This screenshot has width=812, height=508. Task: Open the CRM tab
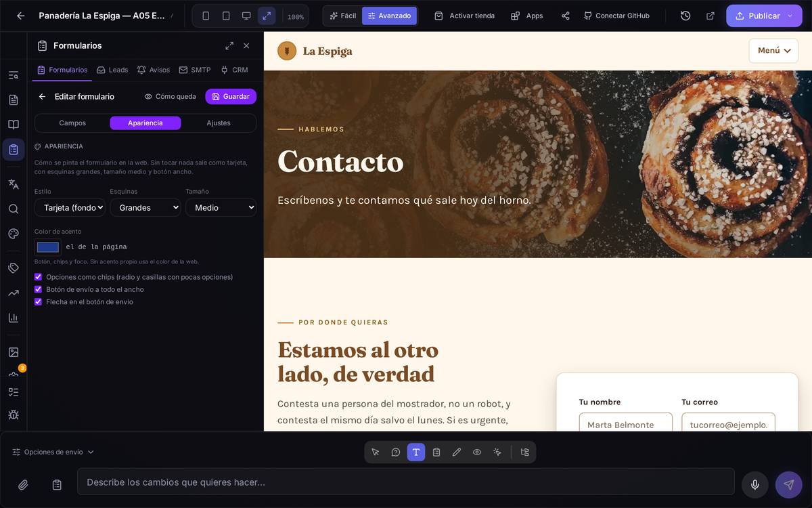234,70
